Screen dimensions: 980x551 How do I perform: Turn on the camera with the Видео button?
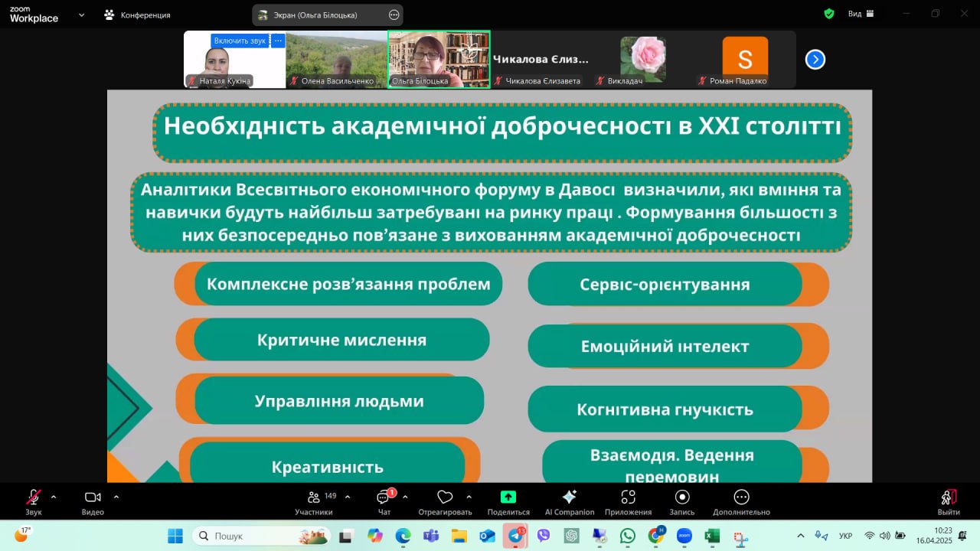(x=93, y=501)
